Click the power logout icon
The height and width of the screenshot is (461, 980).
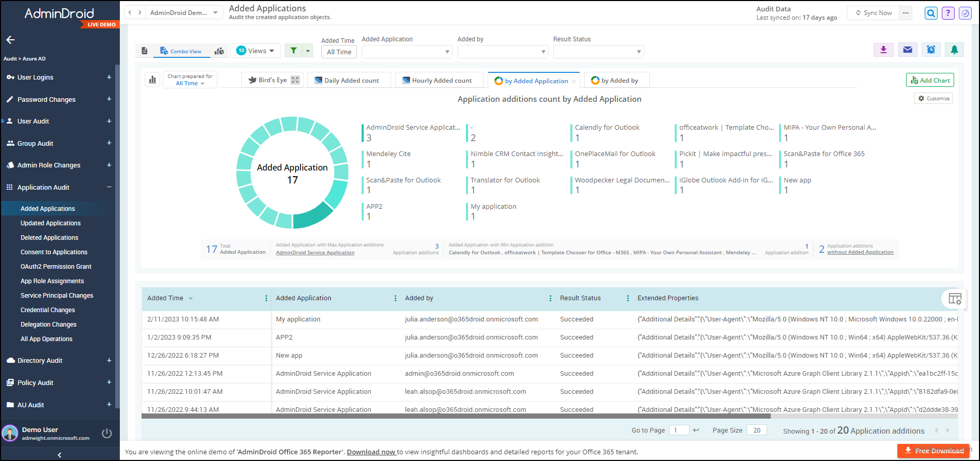[107, 433]
